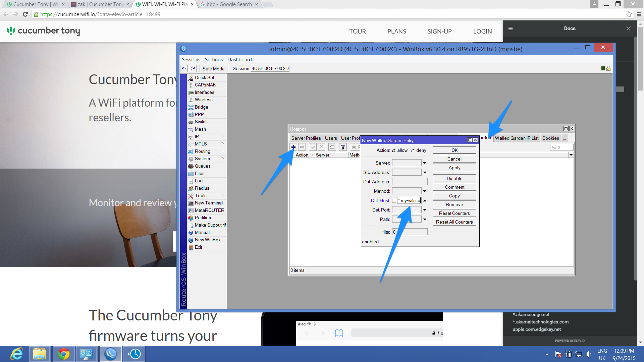This screenshot has width=644, height=362.
Task: Toggle the Dst. Host invert checkbox
Action: tap(394, 201)
